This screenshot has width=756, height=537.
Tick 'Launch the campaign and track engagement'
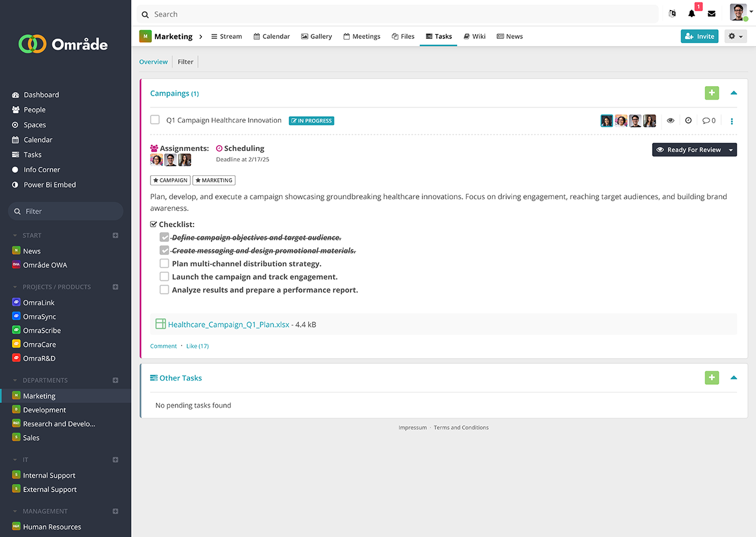(164, 277)
